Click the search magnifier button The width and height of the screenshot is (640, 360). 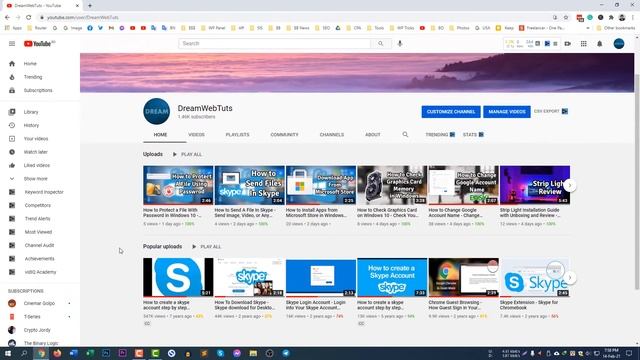click(x=380, y=43)
